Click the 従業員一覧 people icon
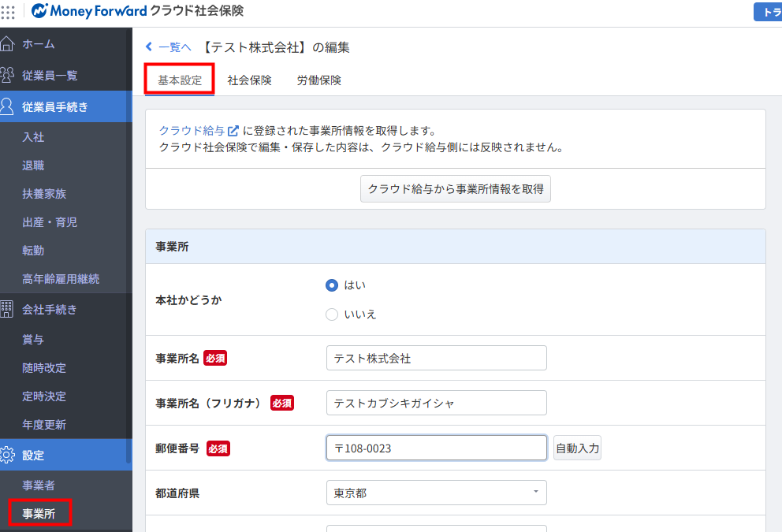 pos(7,76)
